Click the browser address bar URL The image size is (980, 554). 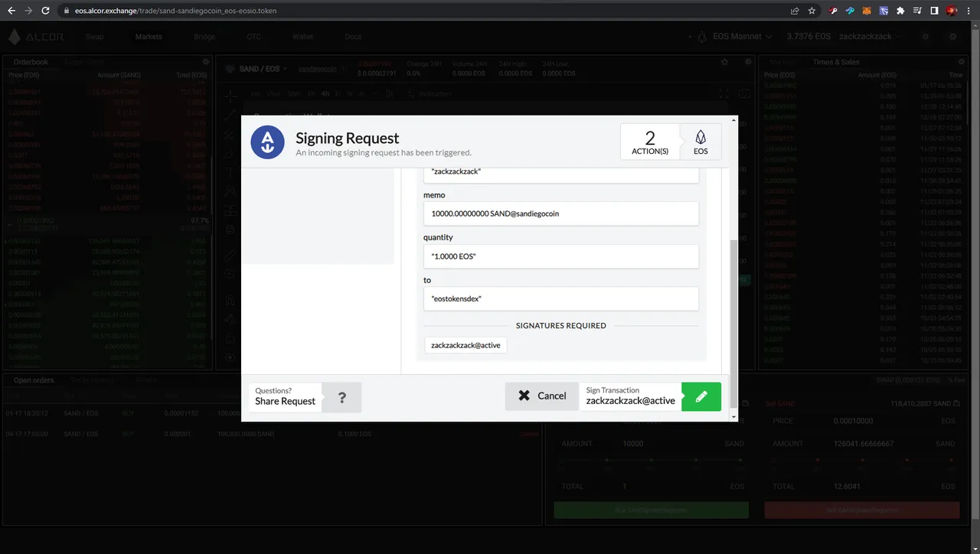[x=176, y=11]
